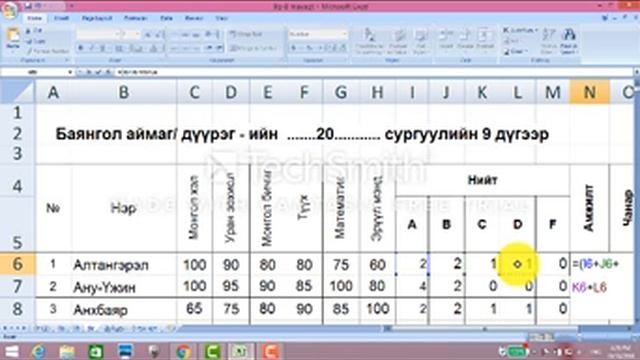The width and height of the screenshot is (640, 360).
Task: Toggle Wrap Text for the cell
Action: [246, 34]
